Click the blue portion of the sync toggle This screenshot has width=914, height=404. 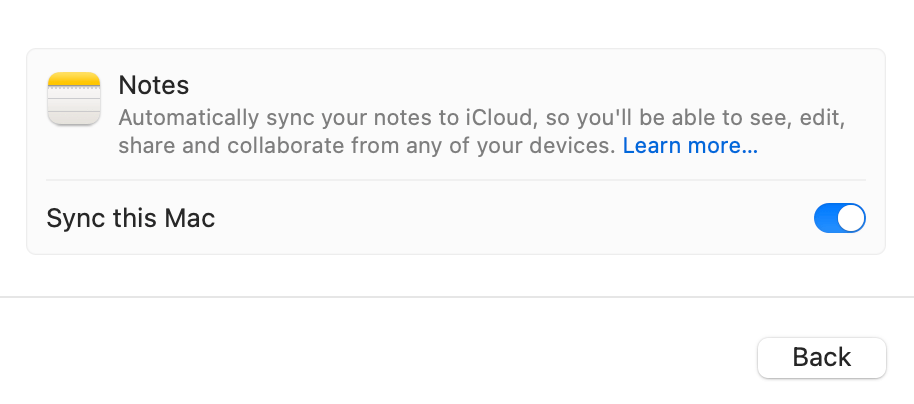(825, 218)
